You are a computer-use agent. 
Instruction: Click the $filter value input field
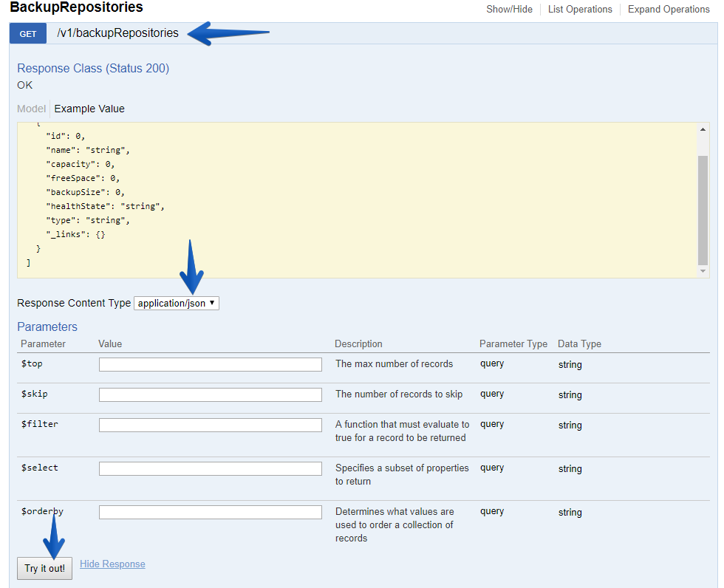tap(210, 425)
